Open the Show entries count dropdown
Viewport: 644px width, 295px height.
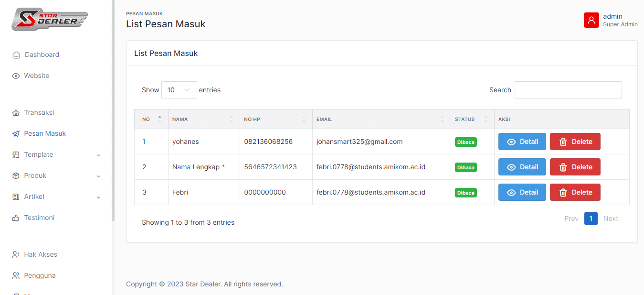click(179, 90)
